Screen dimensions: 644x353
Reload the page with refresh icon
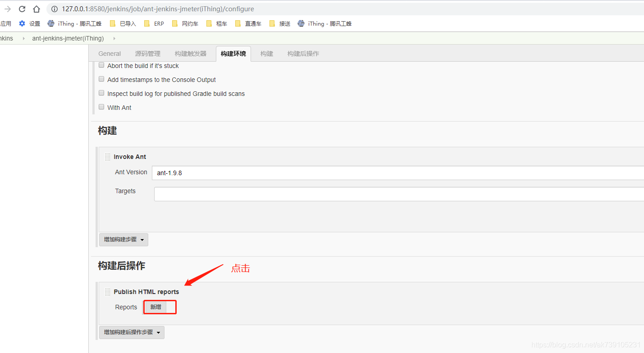pos(22,9)
